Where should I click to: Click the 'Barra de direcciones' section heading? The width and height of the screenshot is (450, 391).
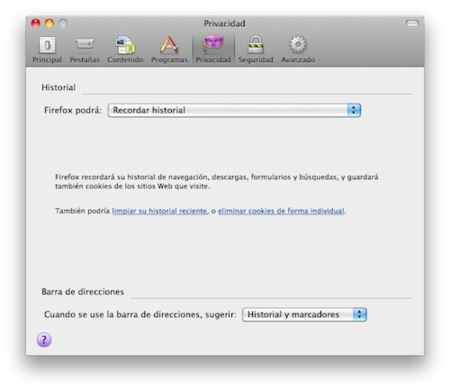click(x=83, y=292)
